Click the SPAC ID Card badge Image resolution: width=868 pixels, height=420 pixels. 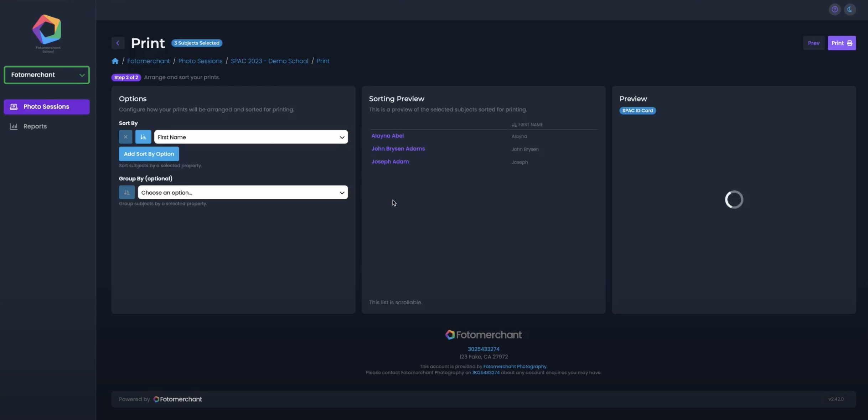pos(637,111)
